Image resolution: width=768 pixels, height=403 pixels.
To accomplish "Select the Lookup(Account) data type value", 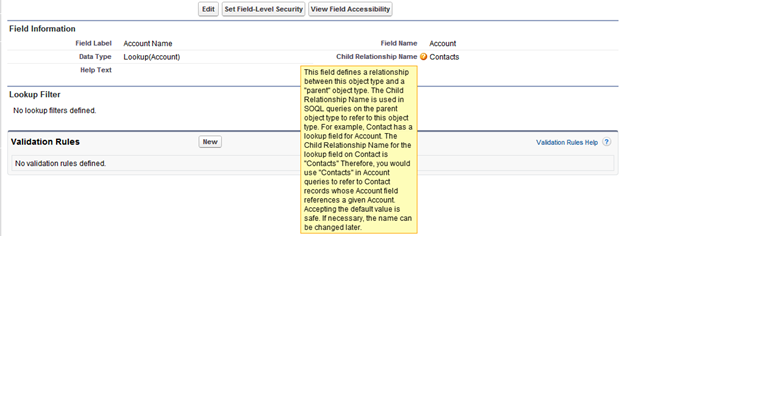I will click(x=152, y=57).
